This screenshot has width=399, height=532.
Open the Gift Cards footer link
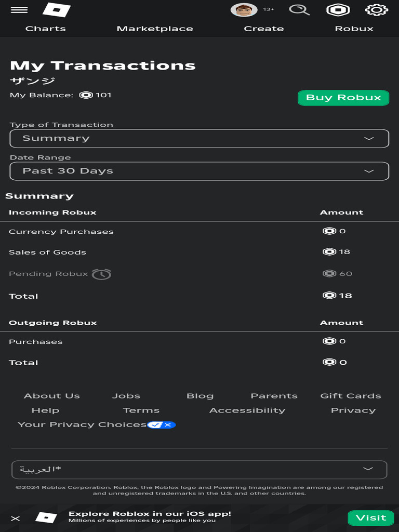coord(351,396)
